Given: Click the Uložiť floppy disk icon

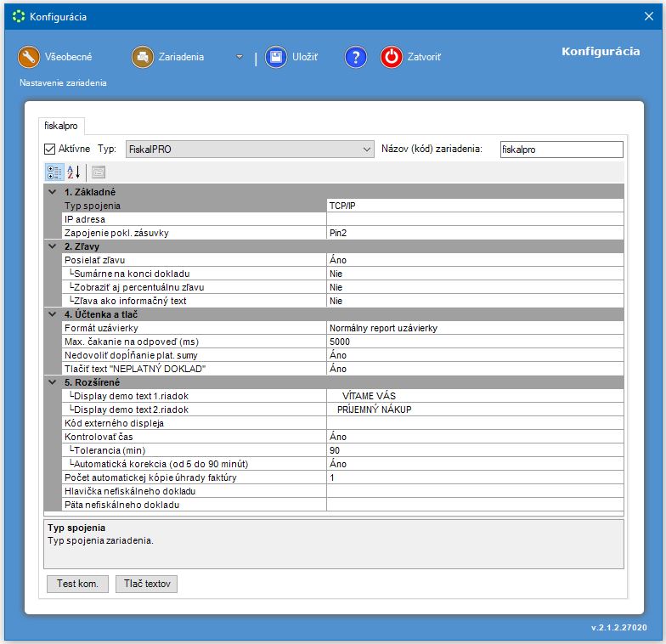Looking at the screenshot, I should tap(275, 57).
